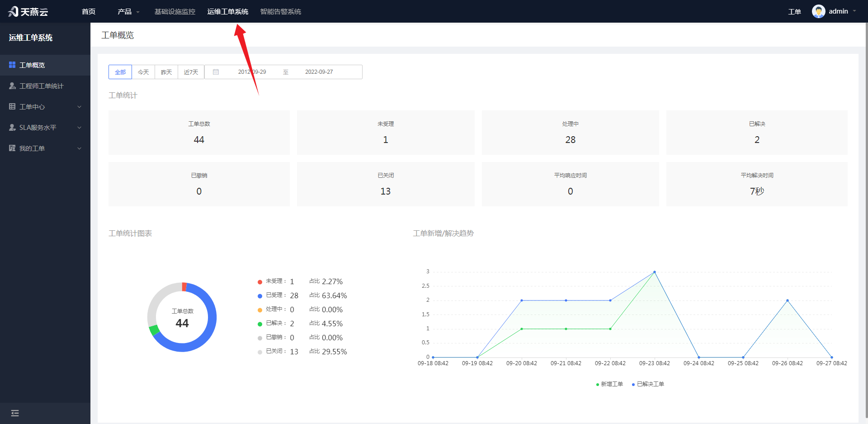This screenshot has width=868, height=424.
Task: Click the end date field 2022-09-27
Action: tap(319, 72)
